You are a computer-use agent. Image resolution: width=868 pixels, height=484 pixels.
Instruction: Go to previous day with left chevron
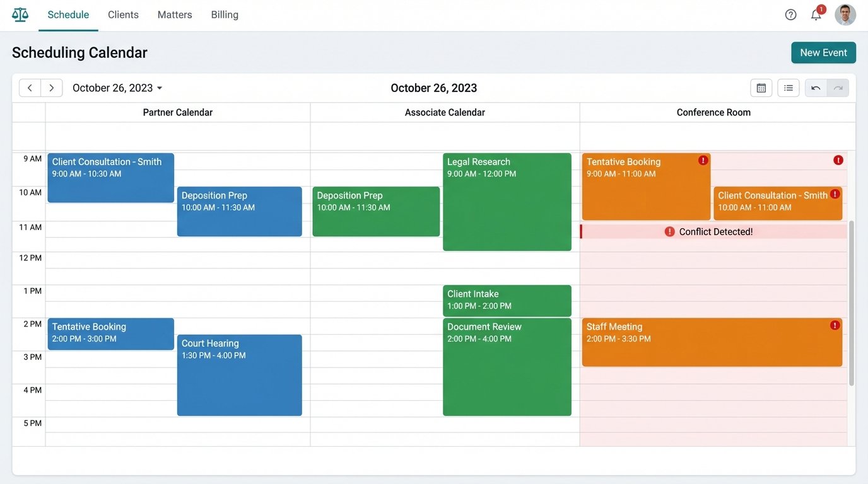tap(30, 87)
